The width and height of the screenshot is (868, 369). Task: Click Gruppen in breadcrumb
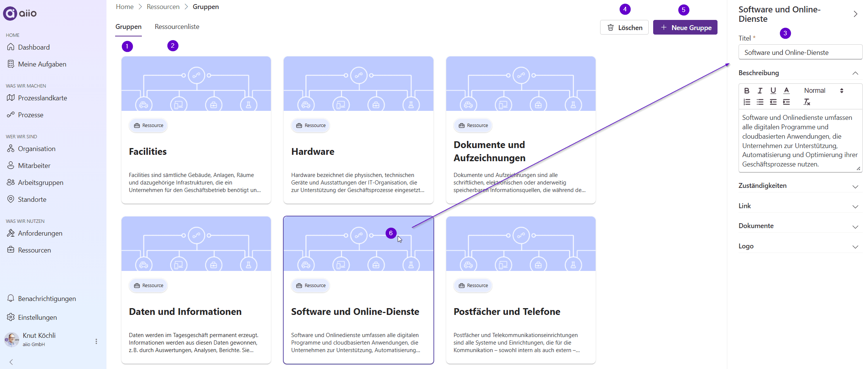(205, 7)
